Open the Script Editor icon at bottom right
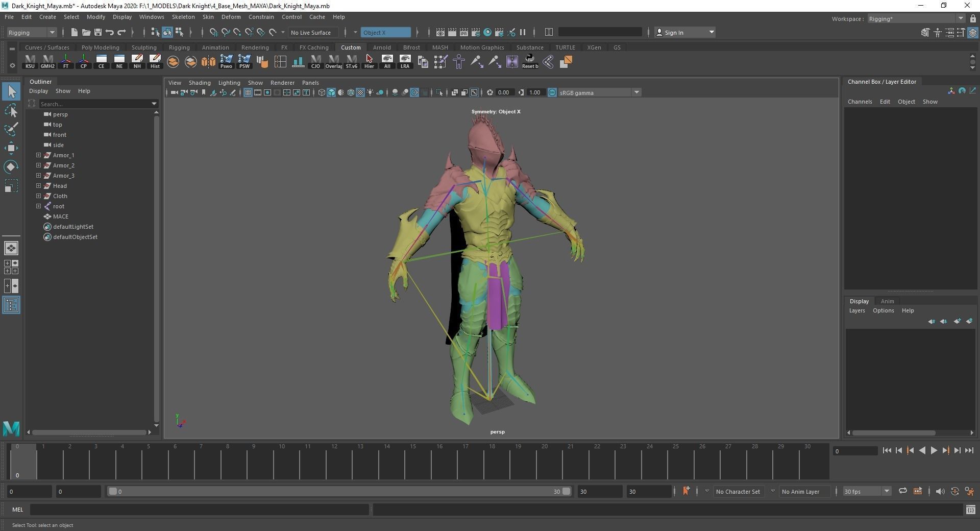 [x=970, y=510]
